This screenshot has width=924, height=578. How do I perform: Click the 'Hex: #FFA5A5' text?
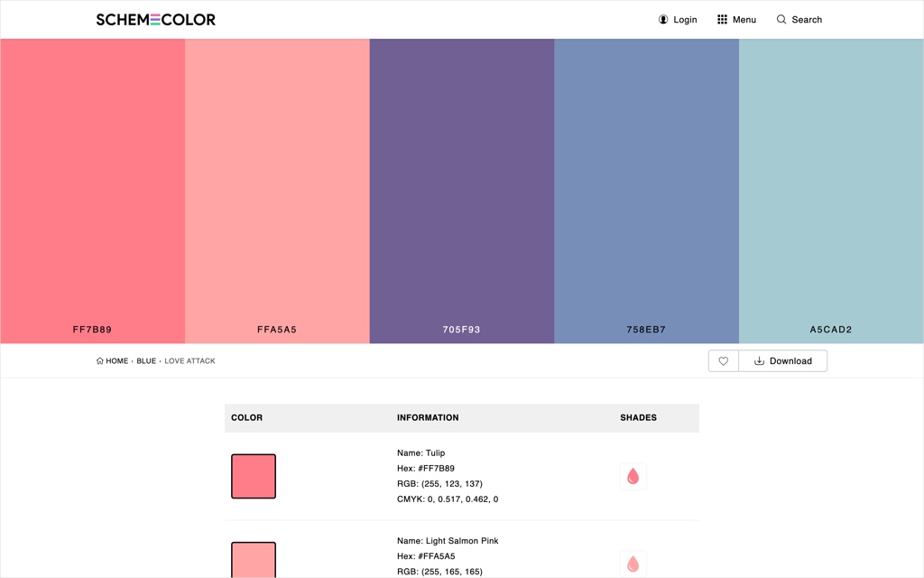click(426, 556)
